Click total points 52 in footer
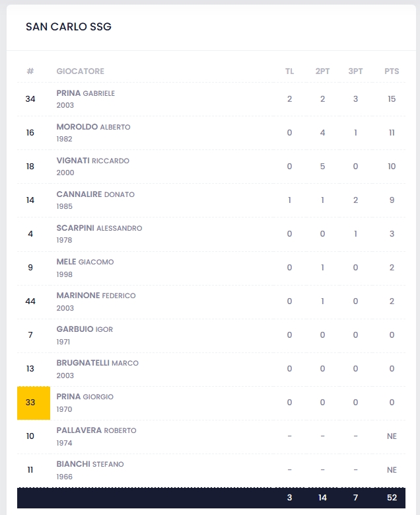 tap(392, 498)
